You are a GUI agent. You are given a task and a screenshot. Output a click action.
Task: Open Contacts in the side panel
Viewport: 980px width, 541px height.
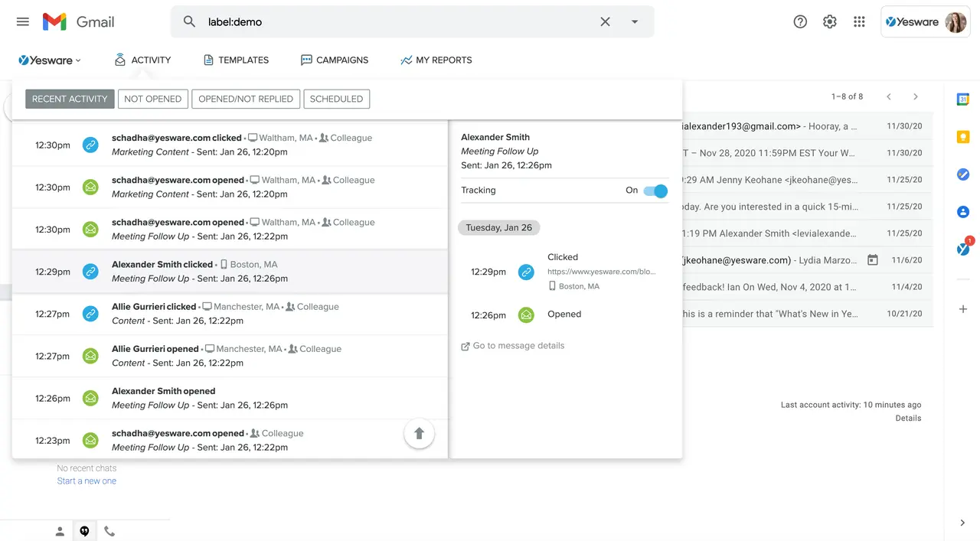click(x=963, y=212)
